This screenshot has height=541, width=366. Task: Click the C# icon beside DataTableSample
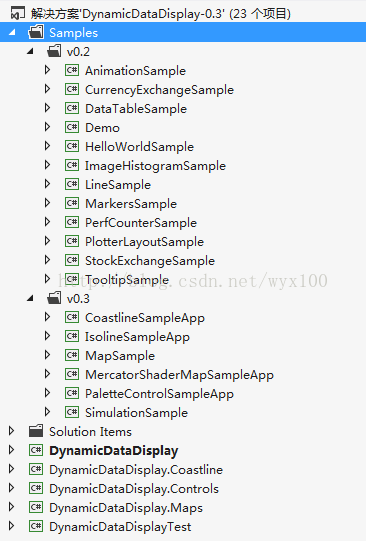[x=72, y=108]
